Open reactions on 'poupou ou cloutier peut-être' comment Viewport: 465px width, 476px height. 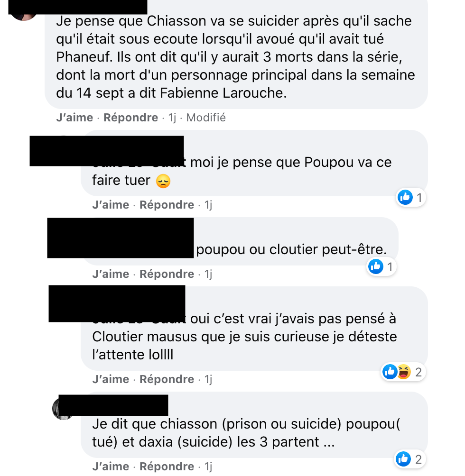(381, 266)
